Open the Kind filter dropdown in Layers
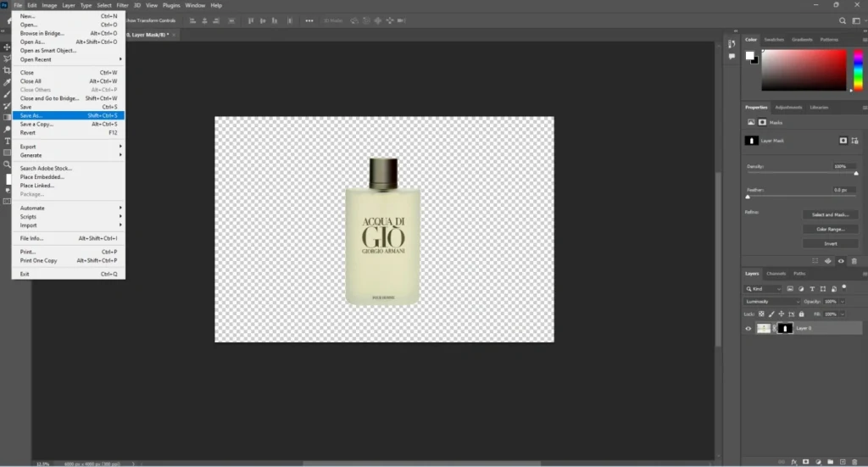This screenshot has width=868, height=467. point(764,289)
